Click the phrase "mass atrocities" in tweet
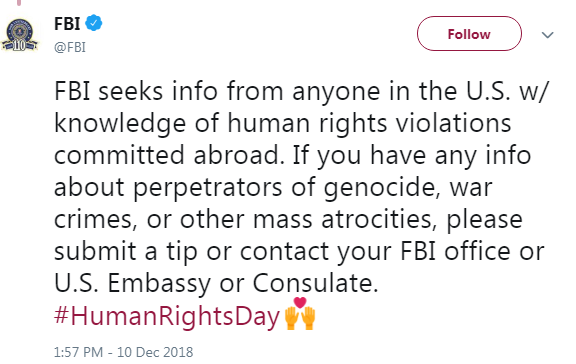Viewport: 576px width, 364px height. 345,219
